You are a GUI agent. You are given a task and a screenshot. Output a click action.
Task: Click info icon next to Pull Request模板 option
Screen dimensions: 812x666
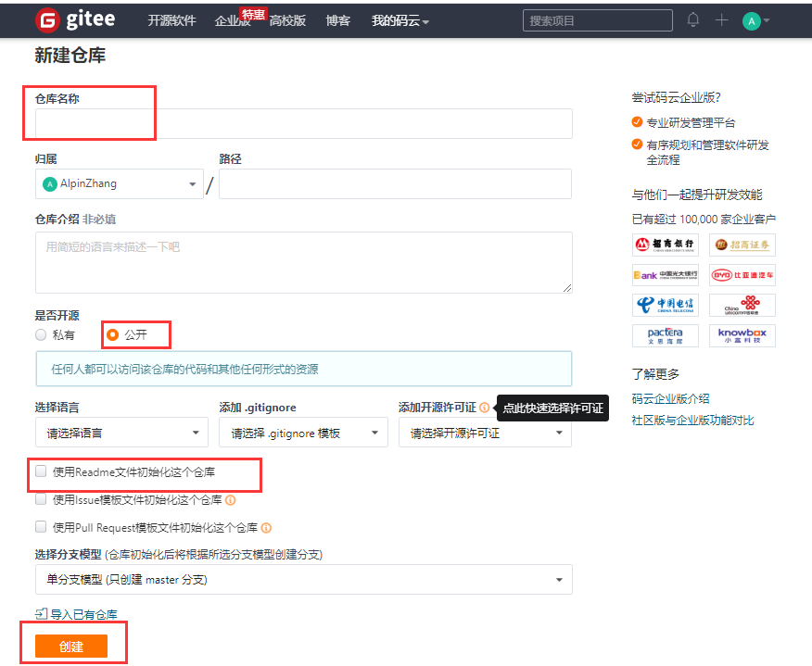(266, 528)
